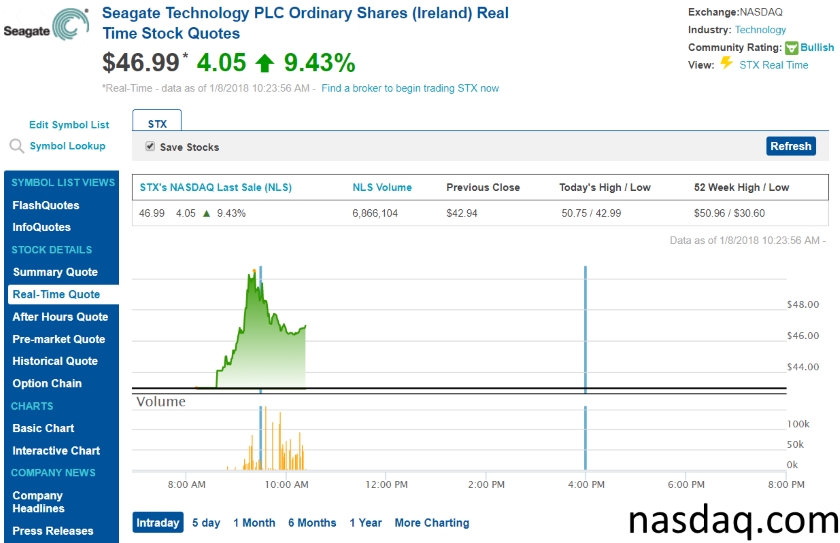Viewport: 840px width, 543px height.
Task: Click the Seagate logo
Action: click(x=47, y=25)
